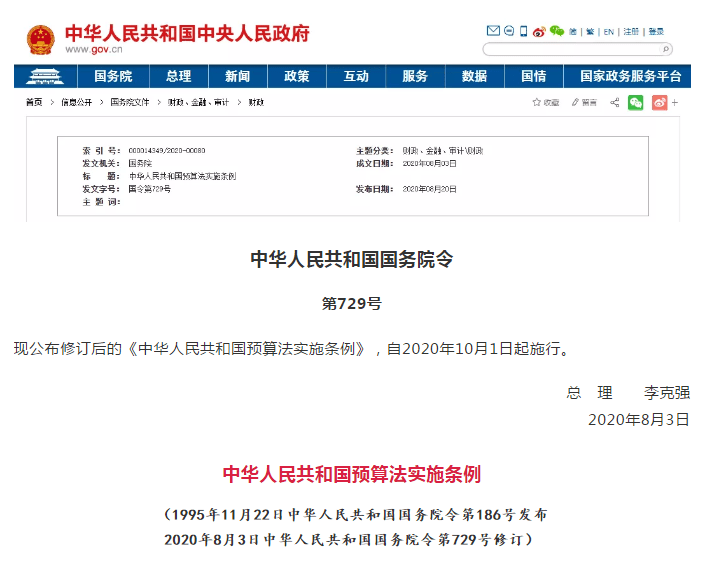
Task: Click the share icon
Action: tap(615, 102)
